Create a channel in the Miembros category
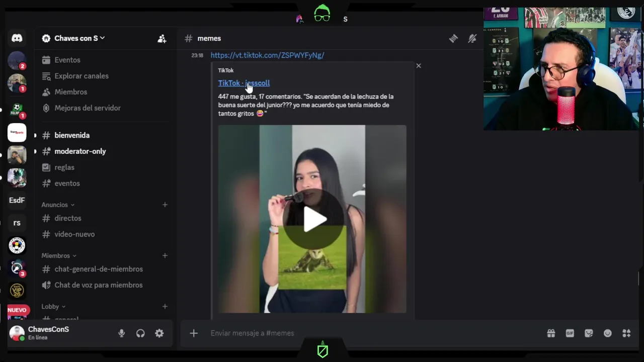The image size is (644, 362). pyautogui.click(x=165, y=255)
